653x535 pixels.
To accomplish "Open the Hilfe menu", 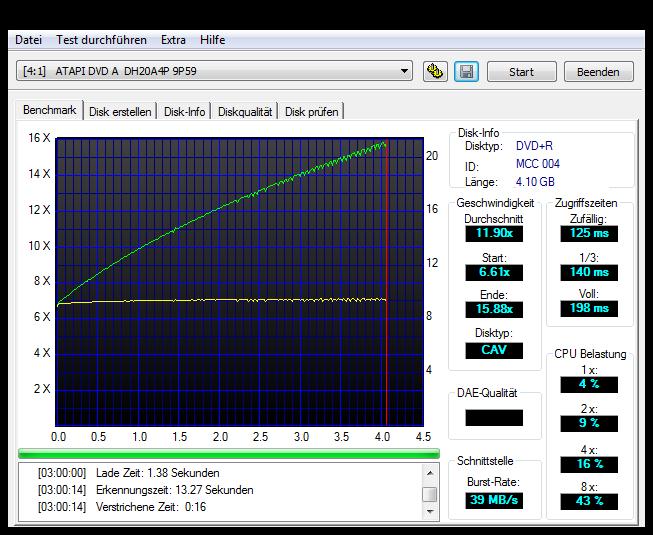I will (212, 40).
